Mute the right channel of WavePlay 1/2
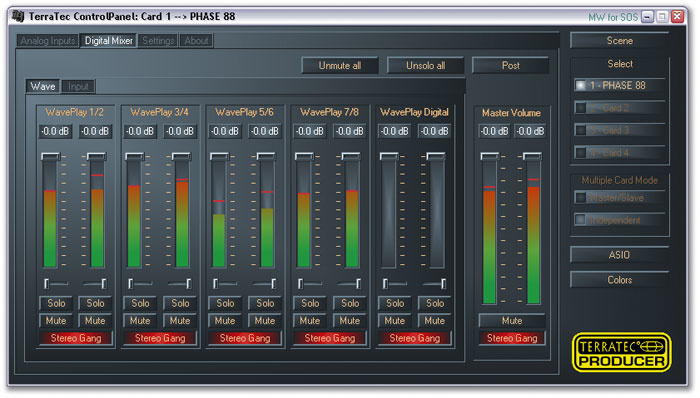 pos(95,321)
